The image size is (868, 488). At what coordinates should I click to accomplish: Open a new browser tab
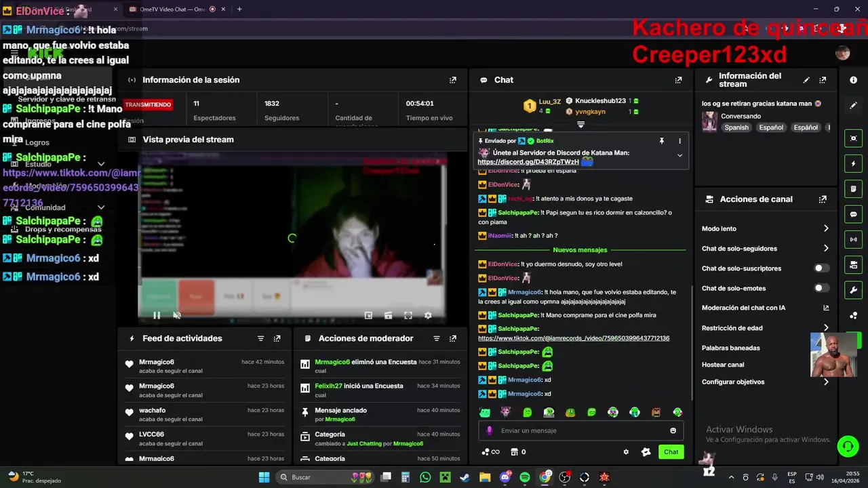pyautogui.click(x=239, y=9)
